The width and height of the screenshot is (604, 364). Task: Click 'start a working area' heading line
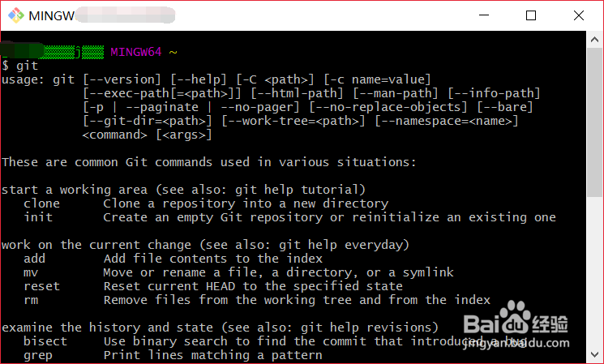click(183, 191)
